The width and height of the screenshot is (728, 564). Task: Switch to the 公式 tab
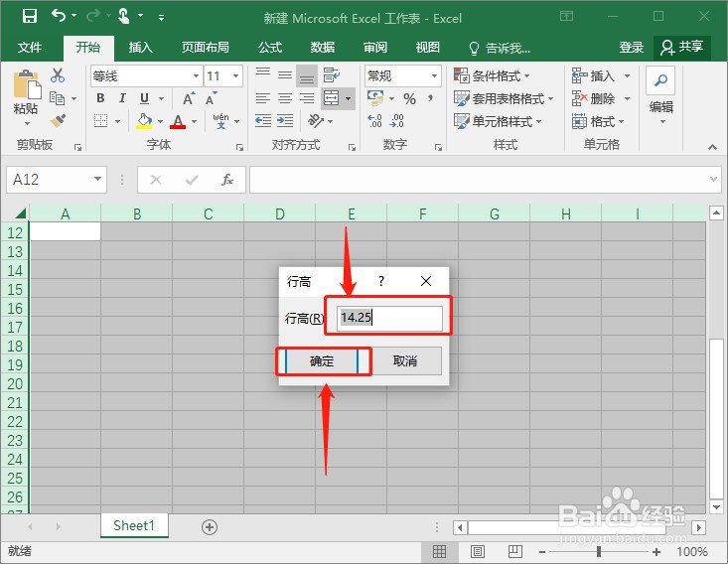coord(270,48)
